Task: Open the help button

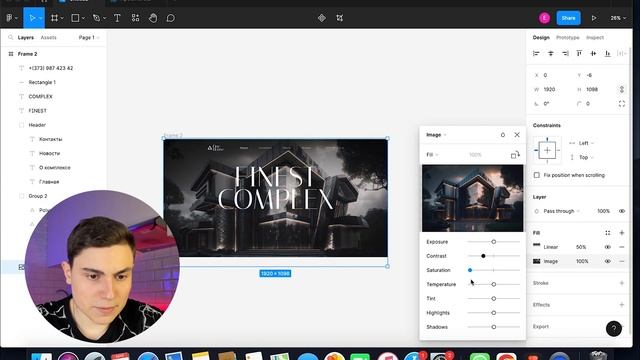Action: [613, 329]
